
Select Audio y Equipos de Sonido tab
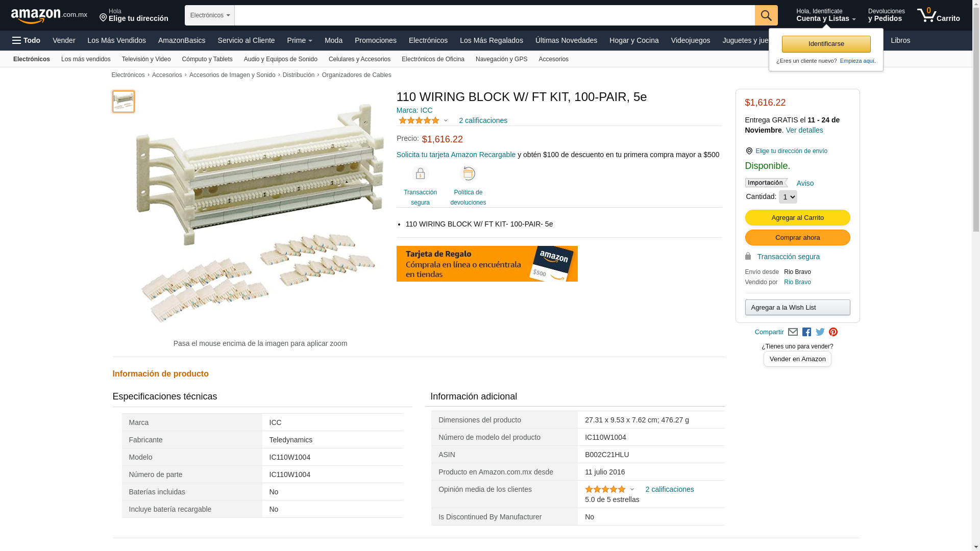tap(281, 59)
